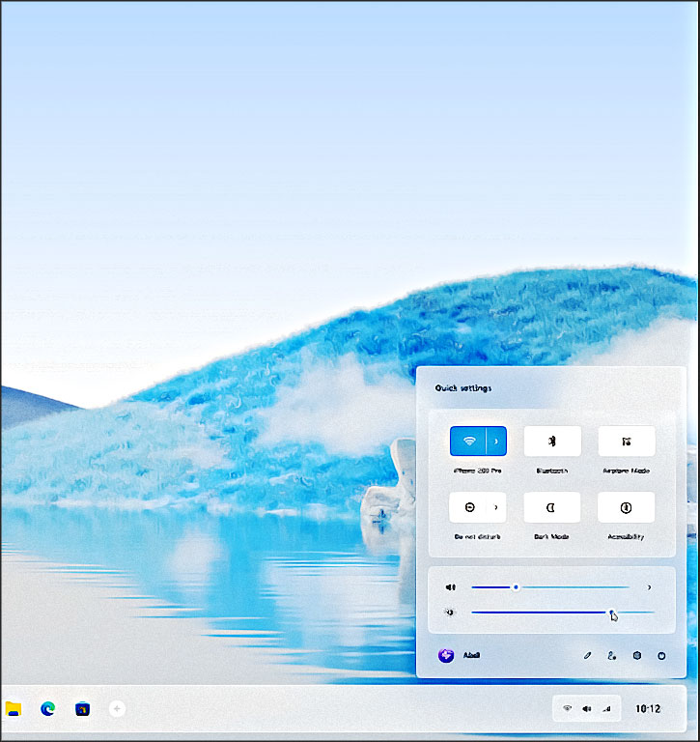Expand Do not disturb options chevron
The height and width of the screenshot is (742, 700).
click(496, 507)
